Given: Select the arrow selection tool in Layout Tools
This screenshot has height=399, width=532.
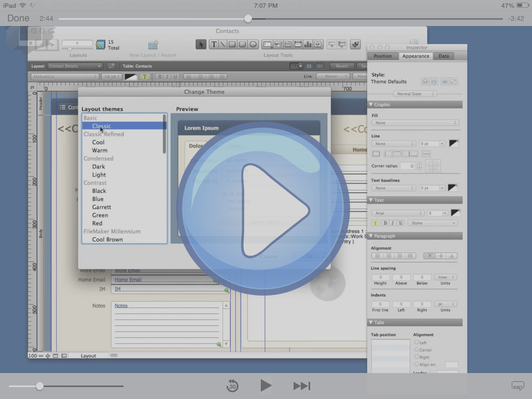Looking at the screenshot, I should [x=201, y=45].
